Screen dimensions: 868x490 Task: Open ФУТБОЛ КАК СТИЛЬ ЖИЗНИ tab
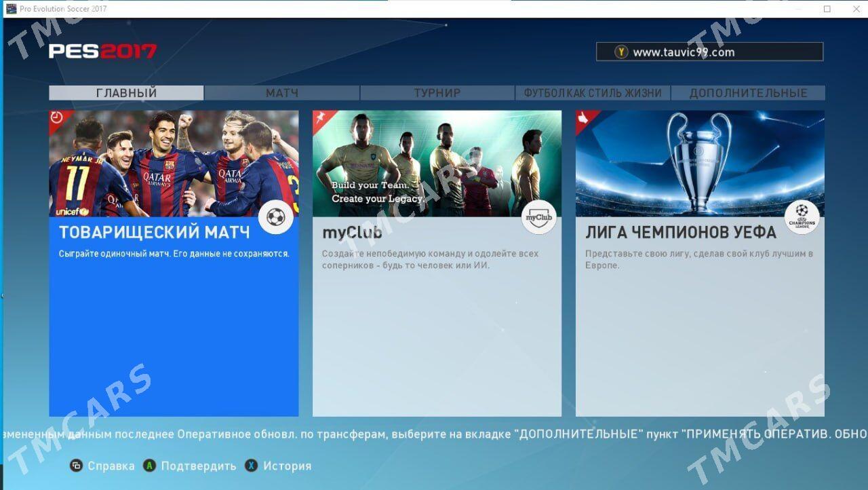[x=593, y=93]
